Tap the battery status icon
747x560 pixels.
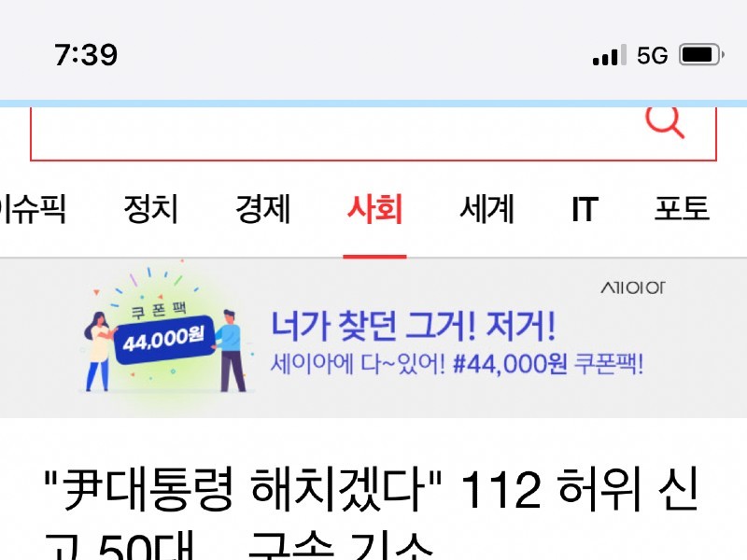pos(701,55)
